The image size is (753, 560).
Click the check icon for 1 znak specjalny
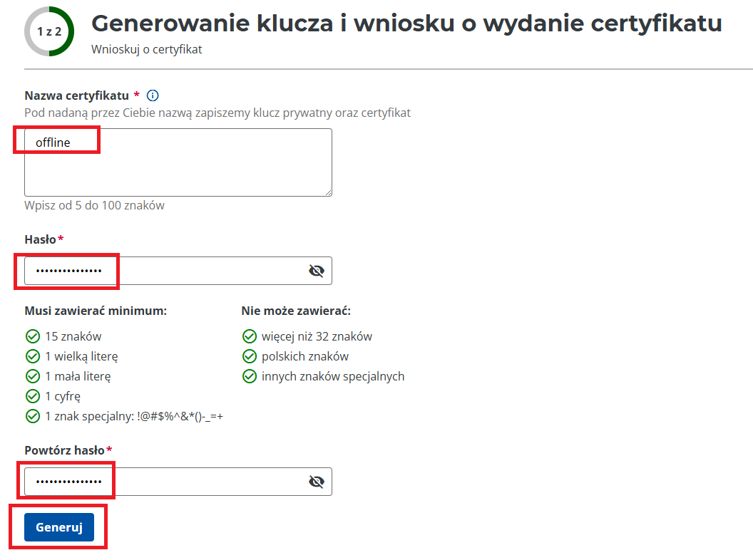point(32,416)
